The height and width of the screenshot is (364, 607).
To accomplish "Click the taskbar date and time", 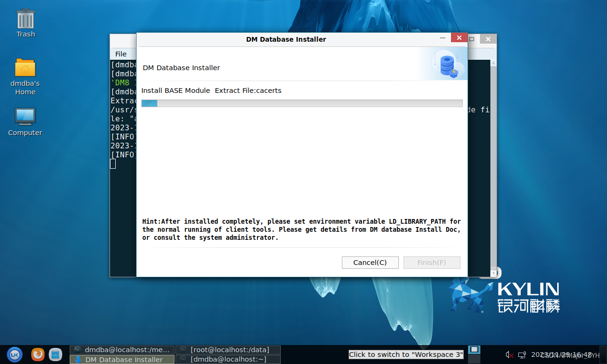I will (x=561, y=355).
